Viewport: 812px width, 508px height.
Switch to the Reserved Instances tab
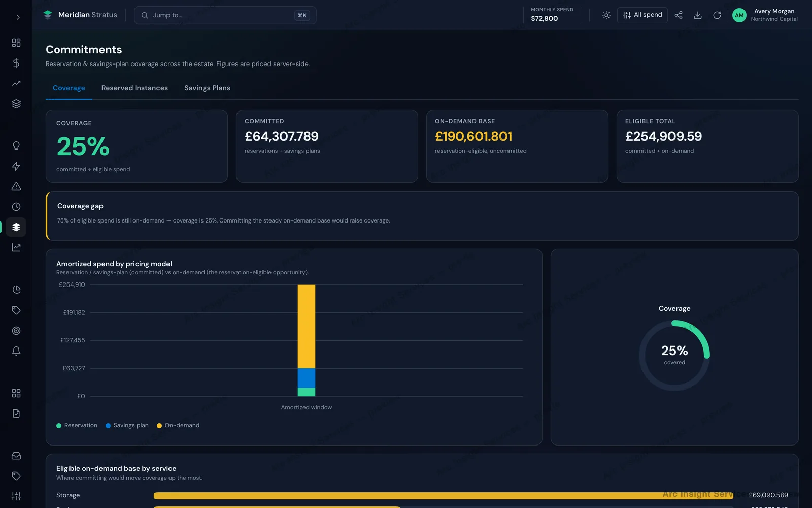click(x=134, y=88)
